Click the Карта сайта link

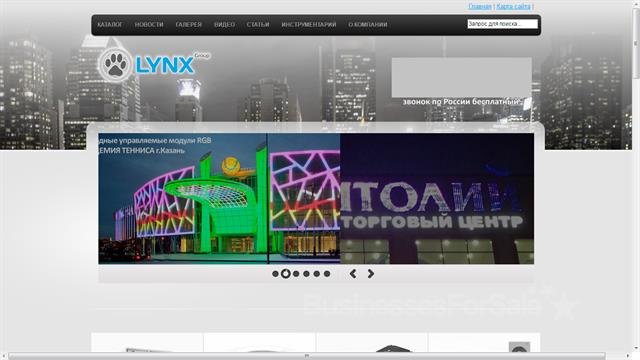[513, 6]
